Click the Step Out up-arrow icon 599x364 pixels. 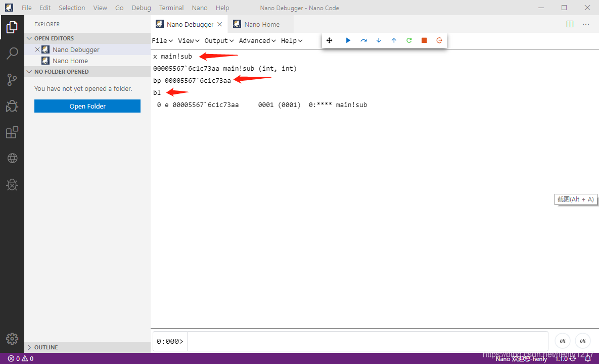pyautogui.click(x=394, y=40)
